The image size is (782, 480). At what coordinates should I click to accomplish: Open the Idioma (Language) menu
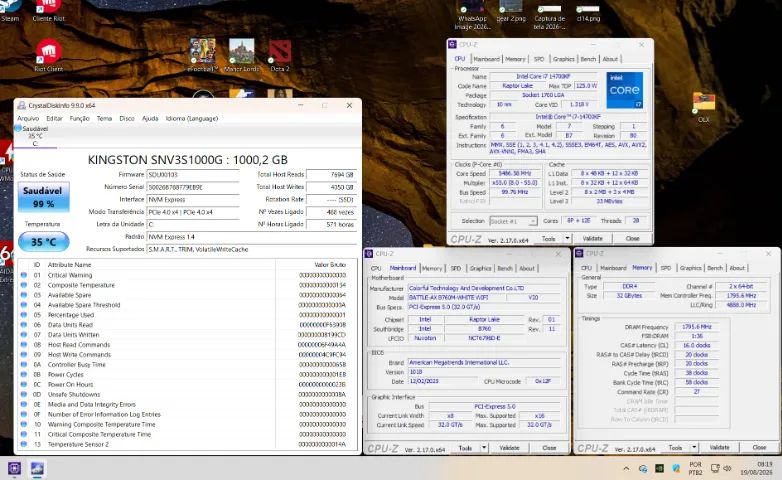(x=192, y=118)
